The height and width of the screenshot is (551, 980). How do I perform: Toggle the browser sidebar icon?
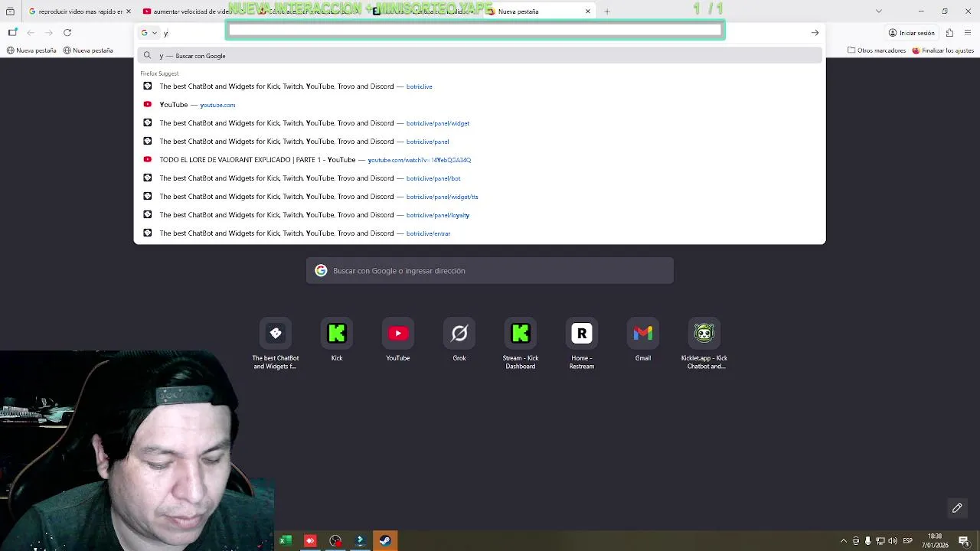(12, 32)
